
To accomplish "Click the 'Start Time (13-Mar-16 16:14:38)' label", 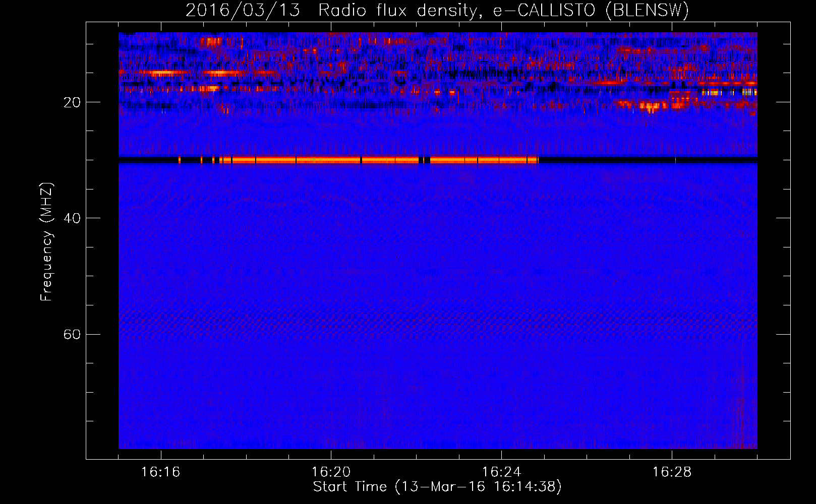I will click(x=437, y=487).
